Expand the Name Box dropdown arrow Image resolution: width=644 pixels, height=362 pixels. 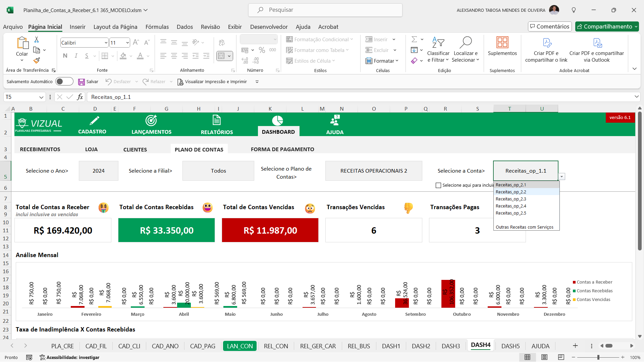click(x=41, y=97)
